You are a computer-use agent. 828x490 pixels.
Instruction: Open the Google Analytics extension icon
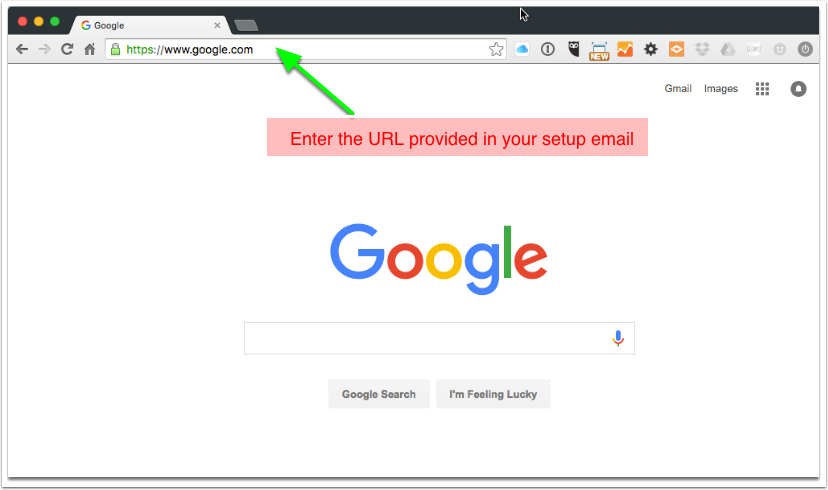[625, 49]
